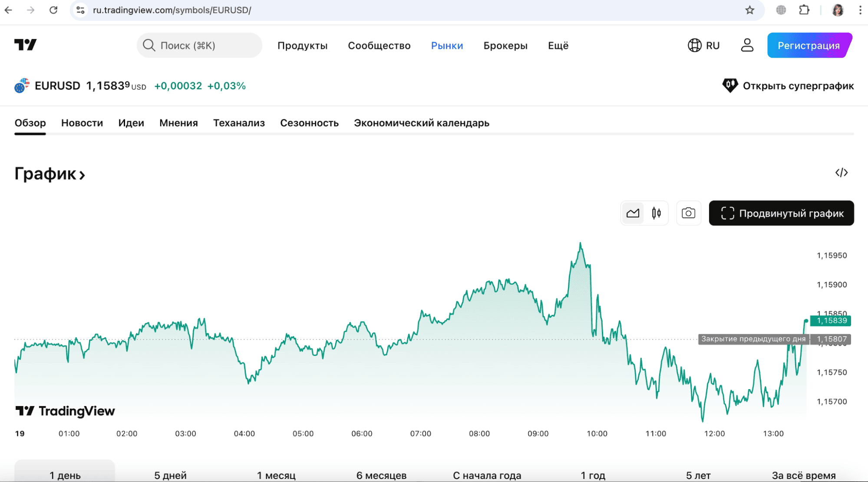Click the 10:00 time axis label
Viewport: 868px width, 482px height.
[x=597, y=433]
